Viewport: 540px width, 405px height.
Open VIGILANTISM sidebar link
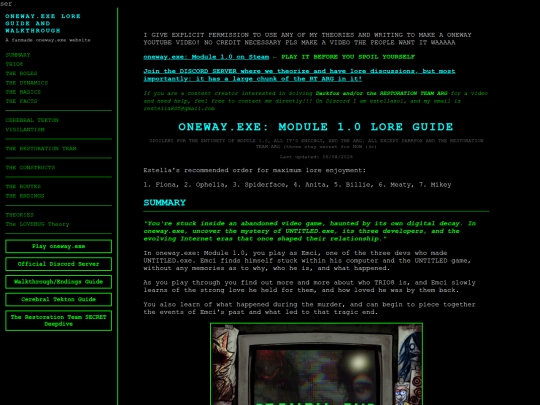pos(25,129)
